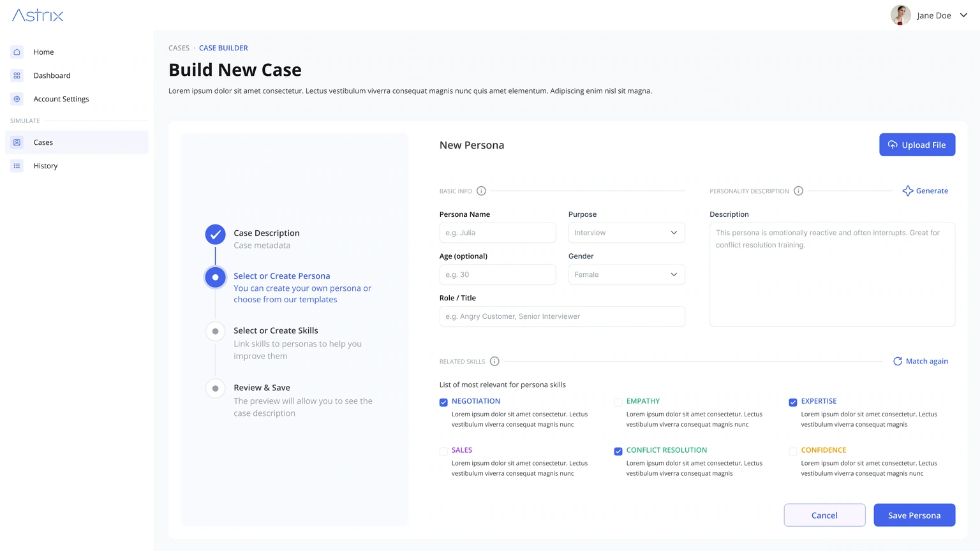
Task: Expand the Jane Doe user menu chevron
Action: point(963,15)
